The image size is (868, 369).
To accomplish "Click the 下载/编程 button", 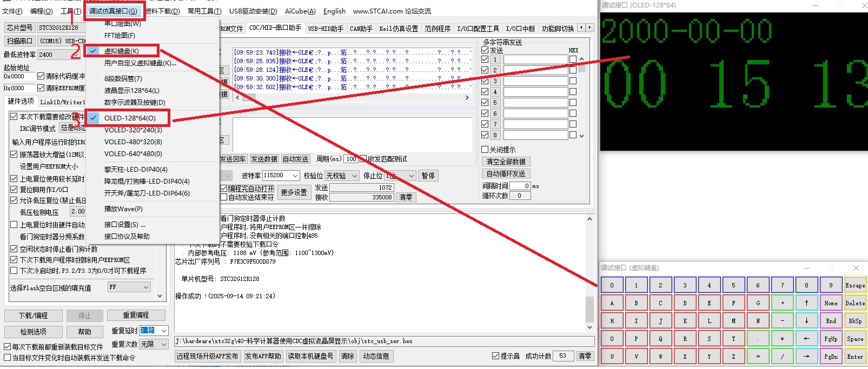I will coord(34,316).
